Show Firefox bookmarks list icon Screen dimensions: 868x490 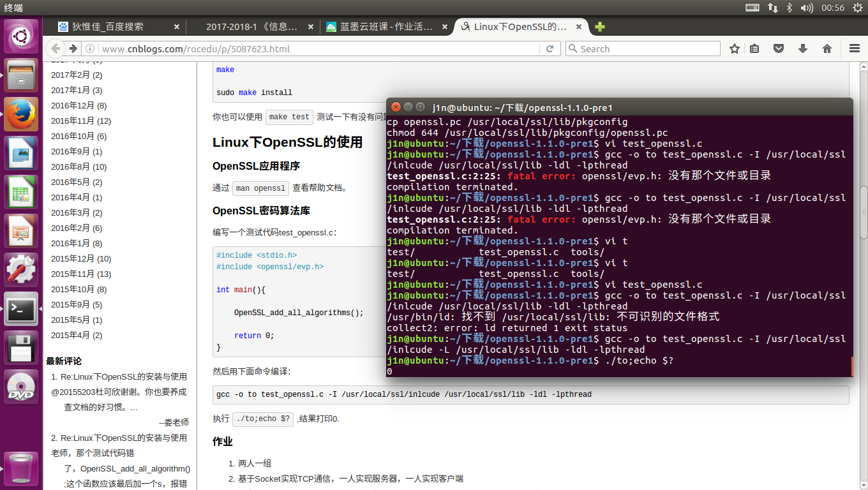coord(754,48)
